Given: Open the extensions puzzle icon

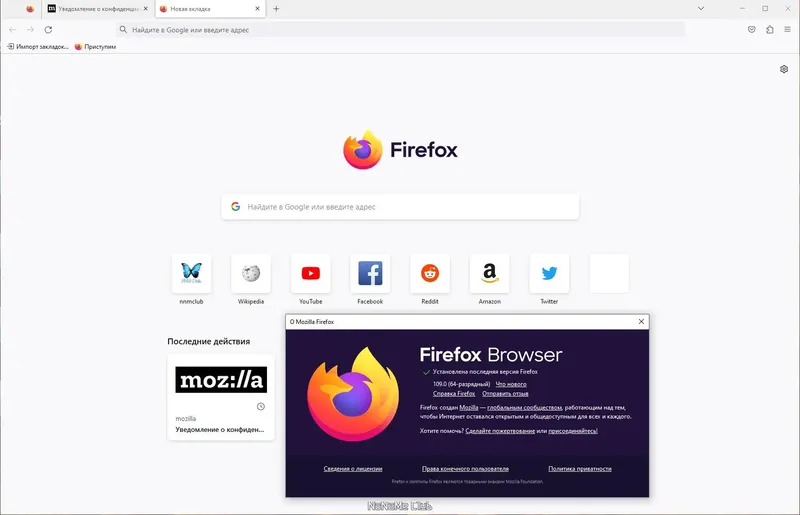Looking at the screenshot, I should [769, 30].
